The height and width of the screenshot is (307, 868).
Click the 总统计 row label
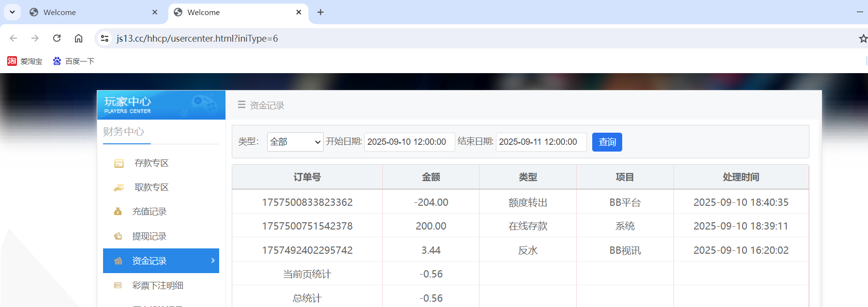[x=307, y=298]
